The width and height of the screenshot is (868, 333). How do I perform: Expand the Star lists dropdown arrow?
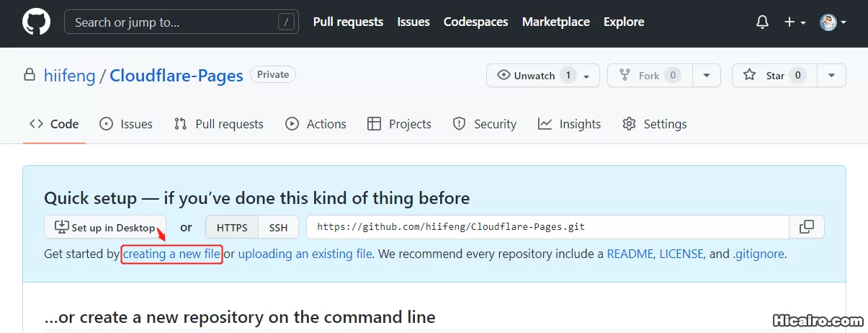[x=832, y=76]
